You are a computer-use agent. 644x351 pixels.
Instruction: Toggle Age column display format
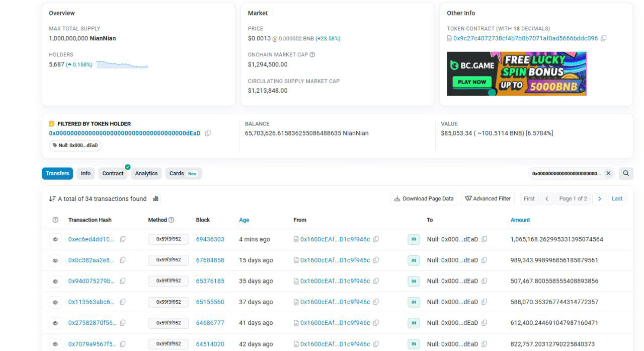point(244,220)
